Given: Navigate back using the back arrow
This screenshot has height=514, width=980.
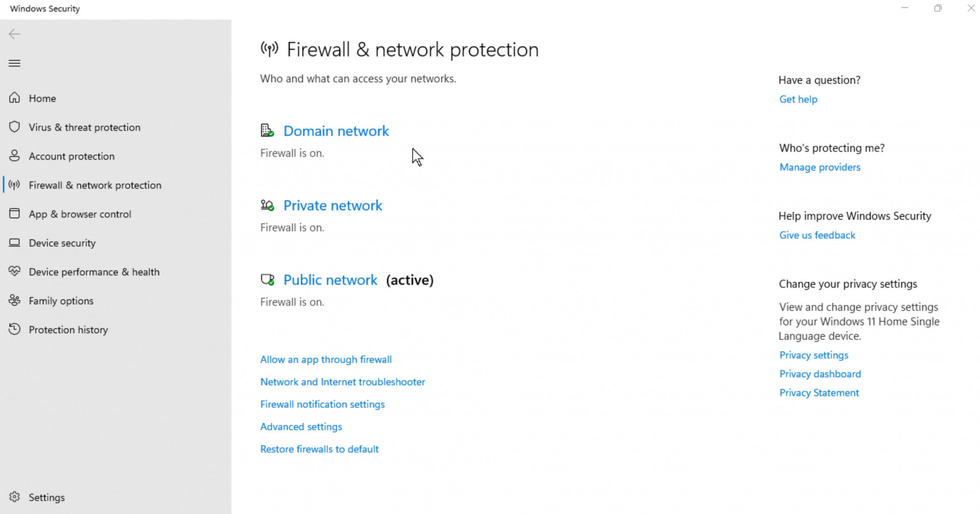Looking at the screenshot, I should click(x=14, y=34).
